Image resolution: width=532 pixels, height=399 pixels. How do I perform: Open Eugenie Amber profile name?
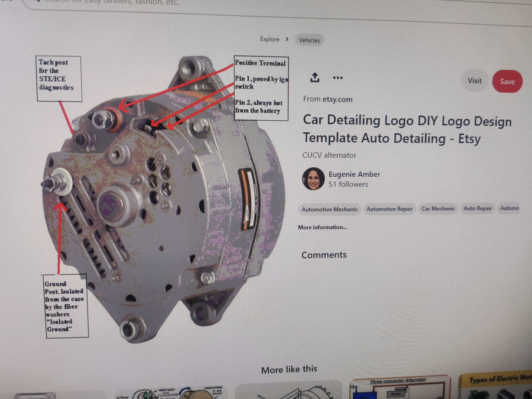(354, 174)
